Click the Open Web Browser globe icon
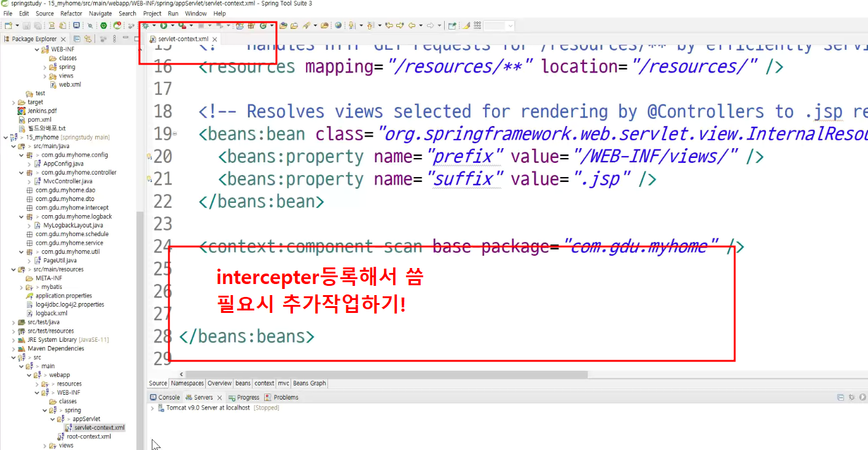The width and height of the screenshot is (868, 450). pyautogui.click(x=338, y=26)
